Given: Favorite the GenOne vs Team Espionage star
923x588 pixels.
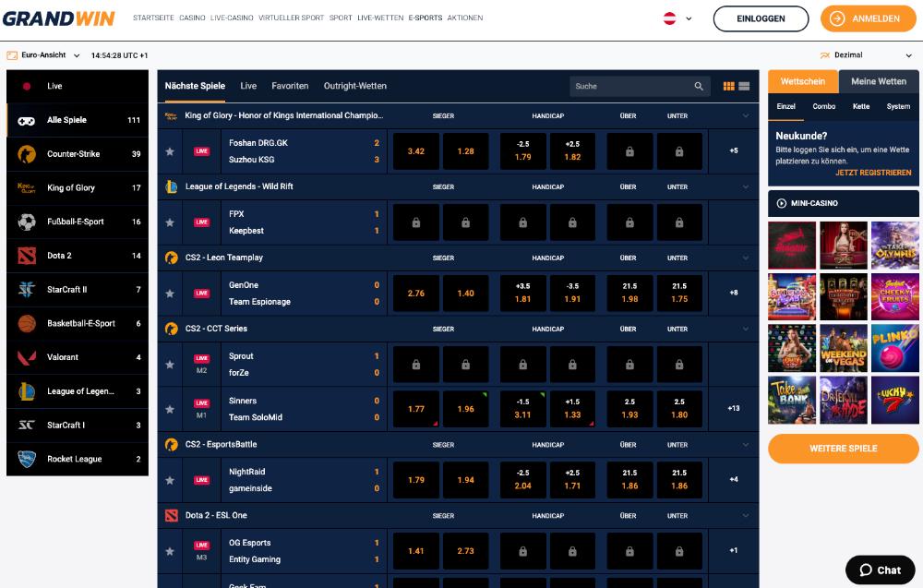Looking at the screenshot, I should click(170, 294).
